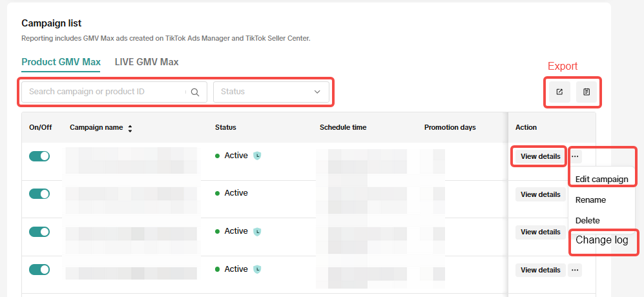Open View details for the second campaign

tap(540, 194)
